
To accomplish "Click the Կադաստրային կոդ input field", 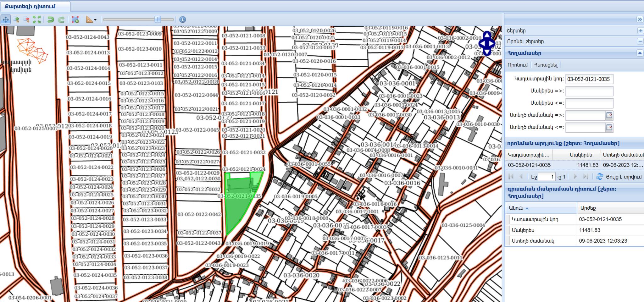I will tap(589, 79).
